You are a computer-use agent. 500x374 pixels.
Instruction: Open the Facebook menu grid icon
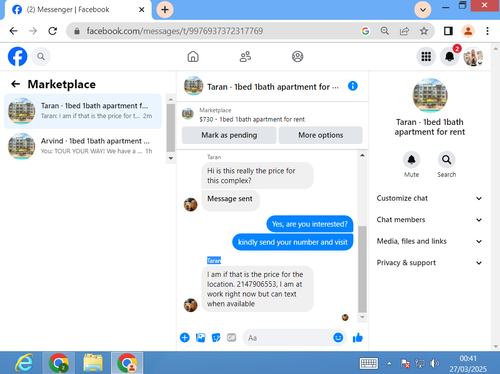tap(426, 57)
